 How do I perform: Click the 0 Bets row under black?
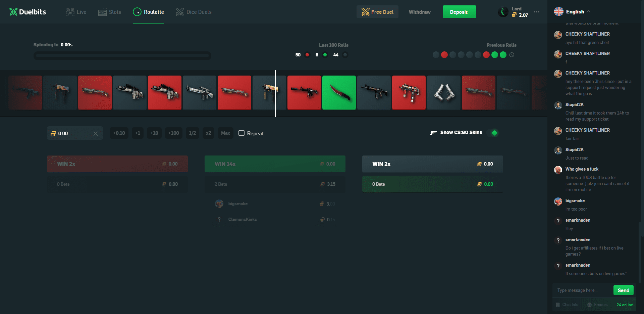point(433,184)
